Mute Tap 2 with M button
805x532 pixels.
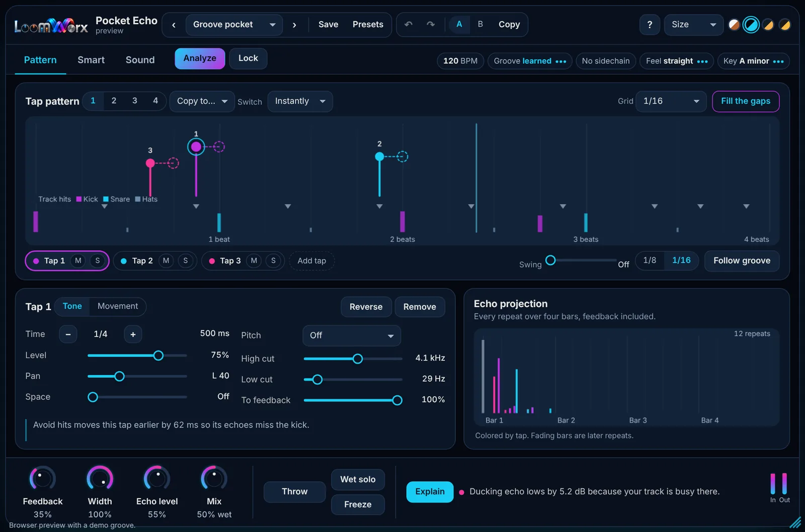(x=166, y=260)
